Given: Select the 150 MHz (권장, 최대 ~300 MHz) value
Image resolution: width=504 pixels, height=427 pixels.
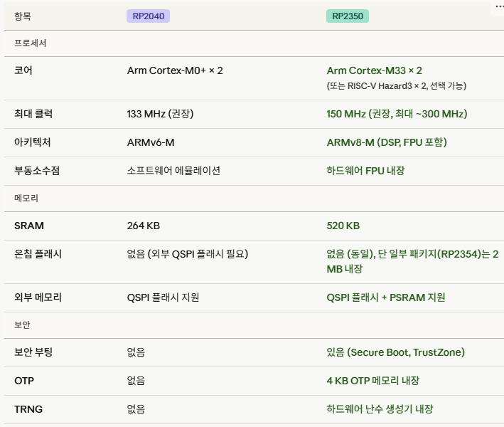Looking at the screenshot, I should tap(397, 114).
